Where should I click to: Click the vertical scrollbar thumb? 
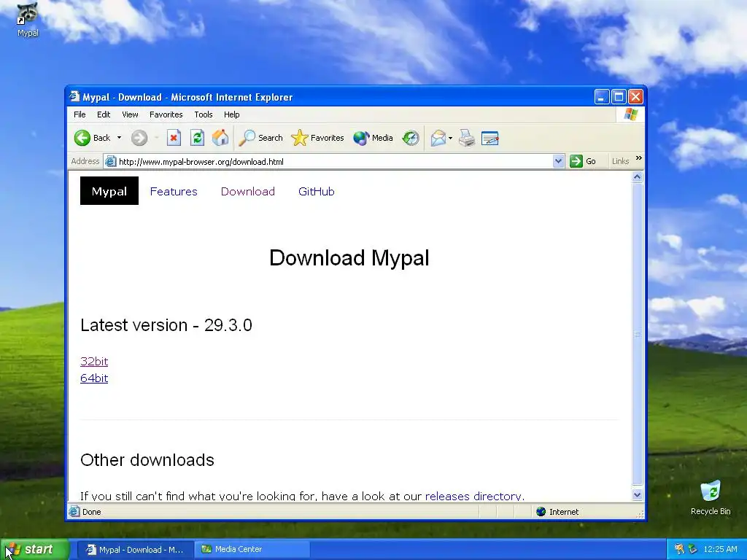pyautogui.click(x=638, y=334)
